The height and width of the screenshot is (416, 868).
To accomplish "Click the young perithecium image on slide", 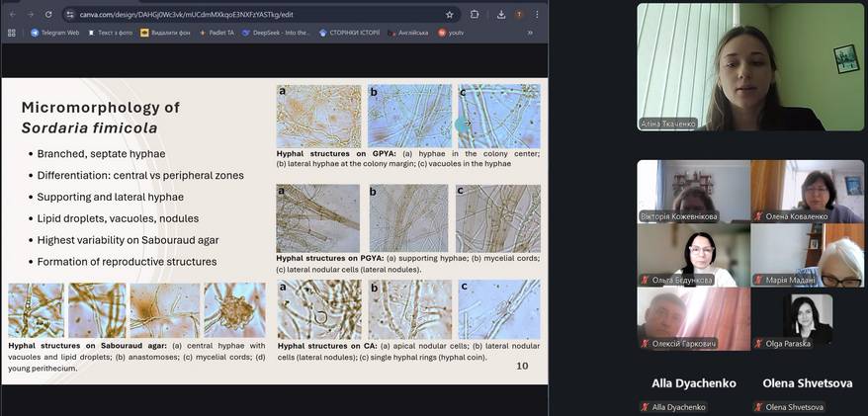I will point(234,310).
